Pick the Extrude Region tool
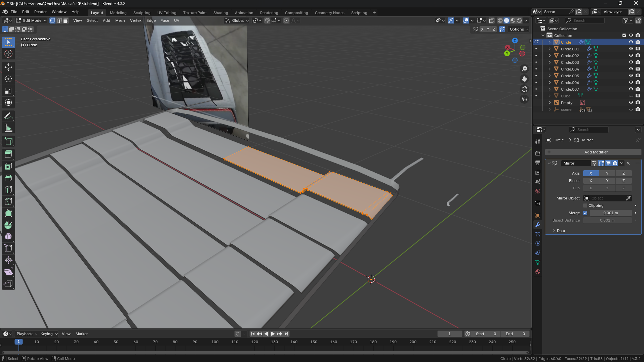644x362 pixels. (8, 154)
